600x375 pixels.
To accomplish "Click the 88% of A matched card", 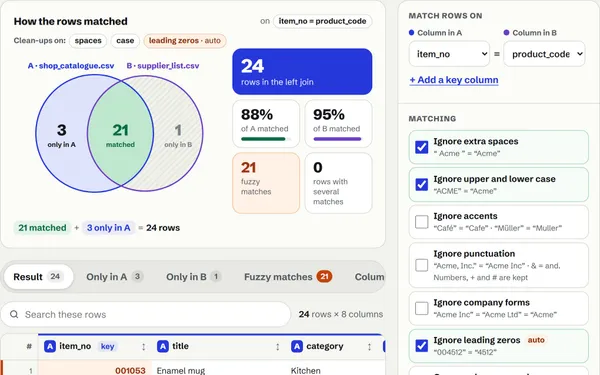I will click(x=266, y=124).
